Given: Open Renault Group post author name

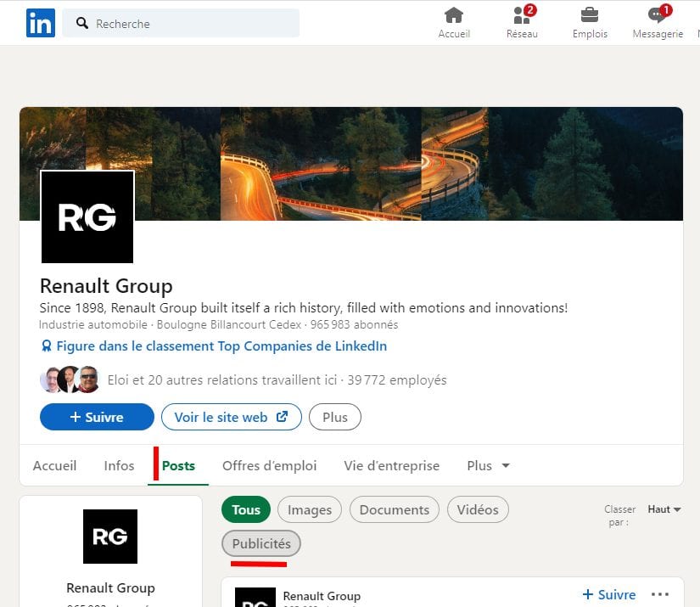Looking at the screenshot, I should [x=322, y=596].
